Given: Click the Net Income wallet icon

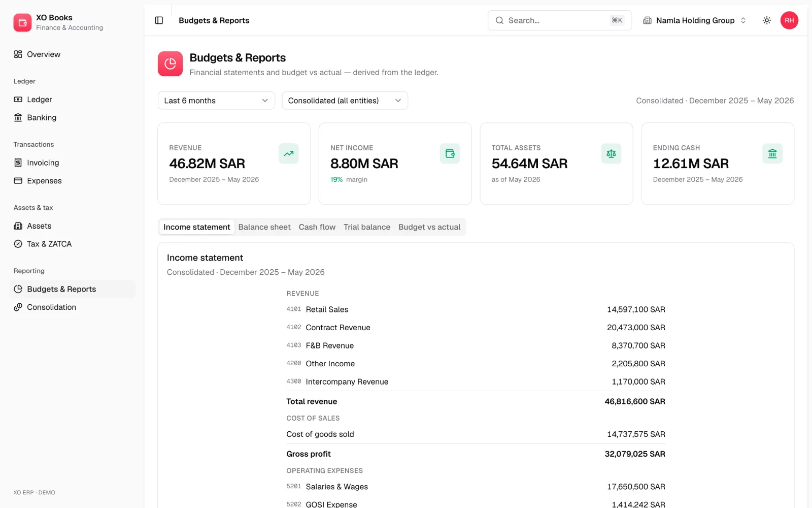Looking at the screenshot, I should pos(450,153).
